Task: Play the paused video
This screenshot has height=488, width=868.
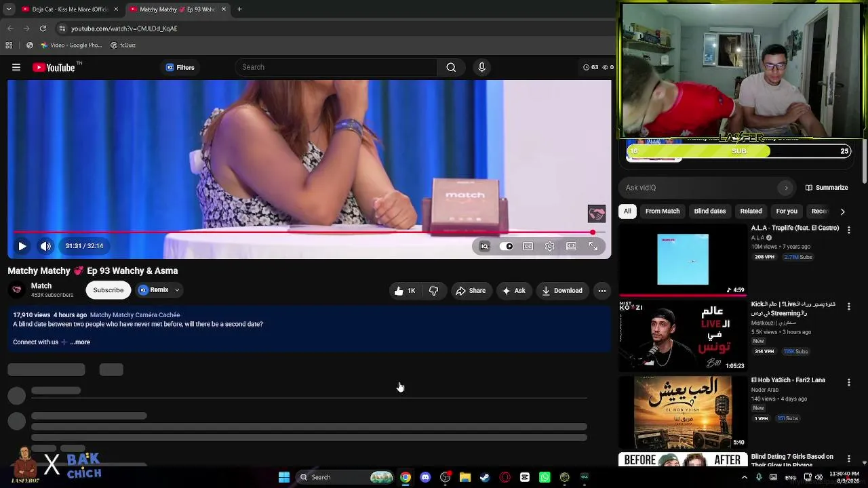Action: (x=22, y=246)
